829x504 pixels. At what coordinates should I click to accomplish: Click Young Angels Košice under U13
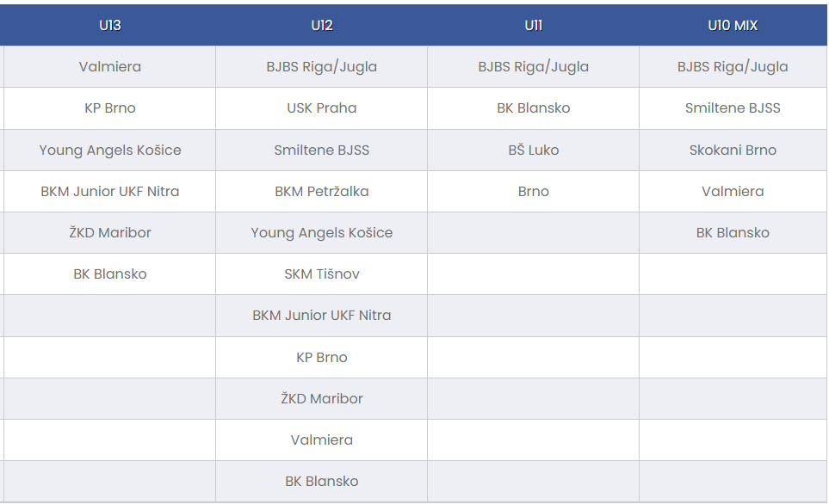[110, 150]
